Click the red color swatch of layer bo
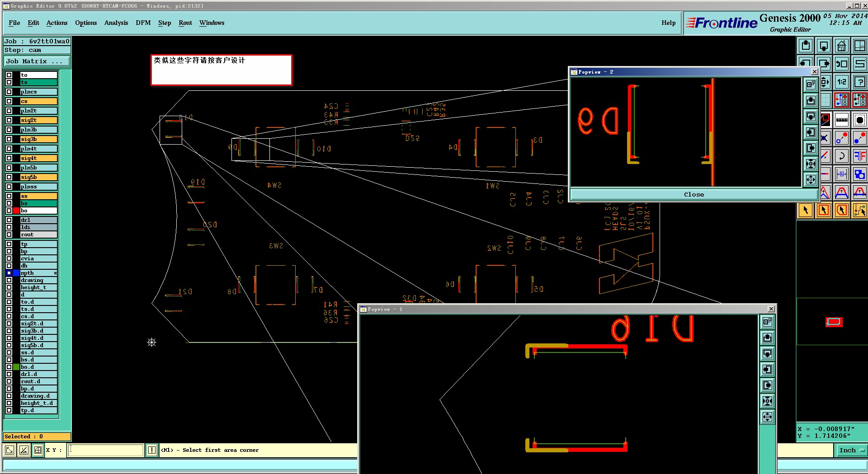The image size is (868, 474). point(16,211)
